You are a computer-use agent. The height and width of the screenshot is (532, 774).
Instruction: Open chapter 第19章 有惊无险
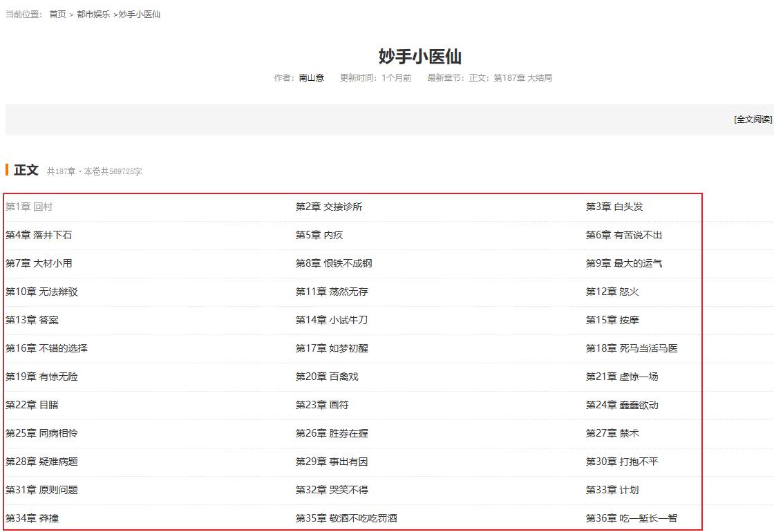[41, 377]
